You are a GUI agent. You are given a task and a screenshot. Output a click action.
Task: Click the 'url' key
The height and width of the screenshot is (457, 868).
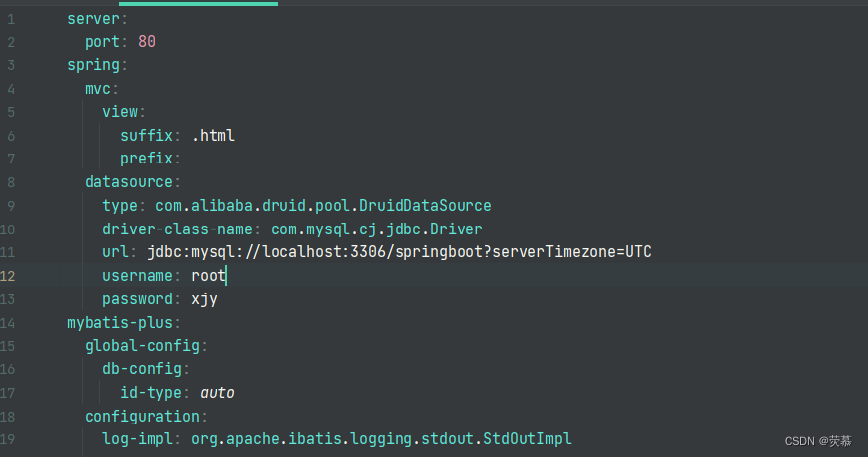[115, 252]
